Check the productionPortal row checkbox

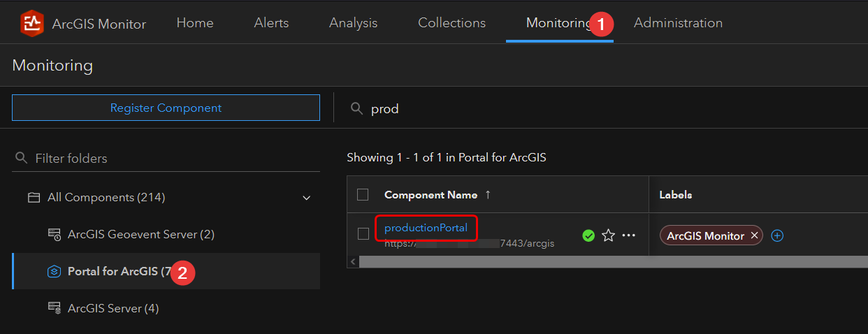[x=363, y=234]
